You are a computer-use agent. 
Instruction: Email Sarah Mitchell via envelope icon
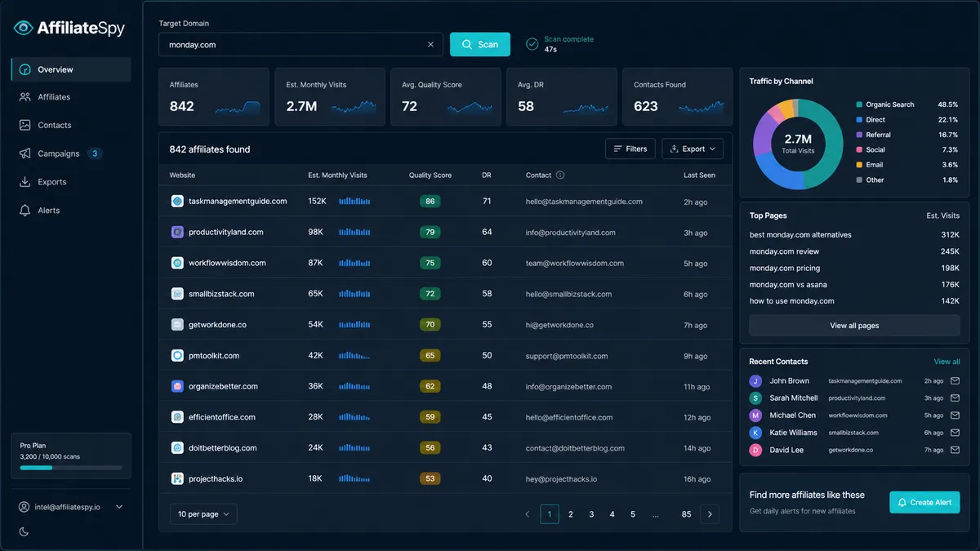click(x=955, y=398)
